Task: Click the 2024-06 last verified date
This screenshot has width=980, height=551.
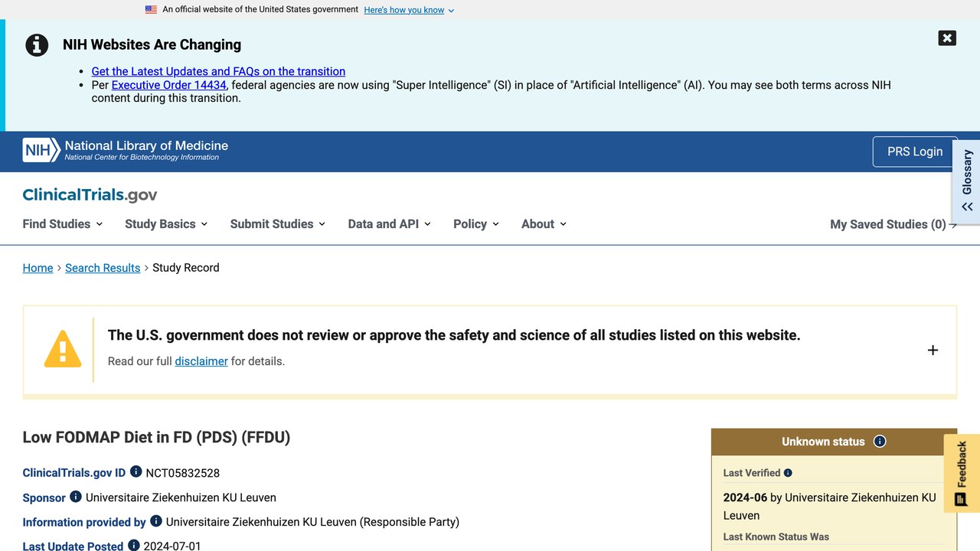Action: pos(745,497)
